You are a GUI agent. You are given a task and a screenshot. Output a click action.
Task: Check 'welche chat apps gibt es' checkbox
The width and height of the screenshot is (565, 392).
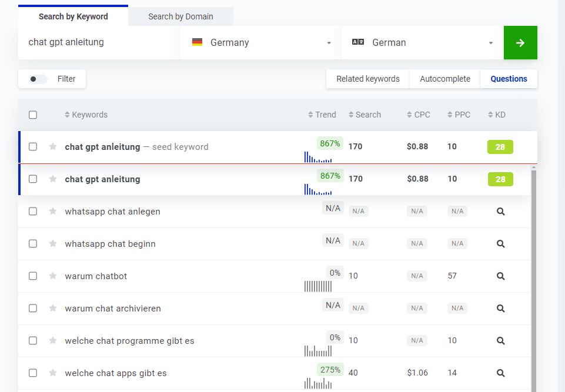click(x=33, y=373)
